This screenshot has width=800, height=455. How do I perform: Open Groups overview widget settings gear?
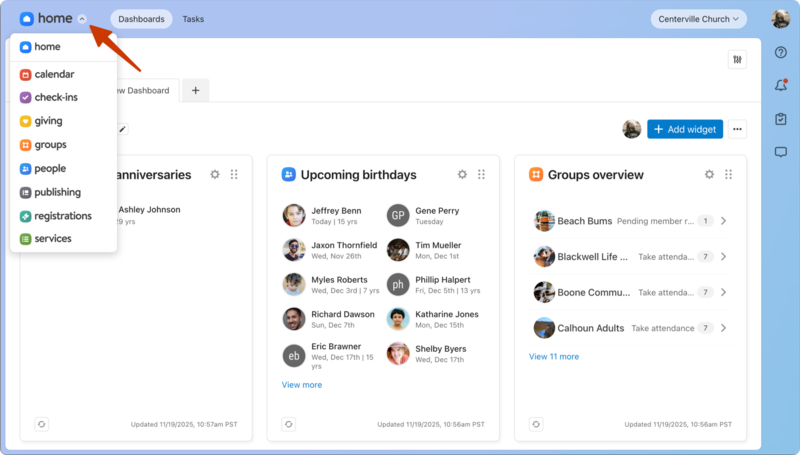(709, 174)
